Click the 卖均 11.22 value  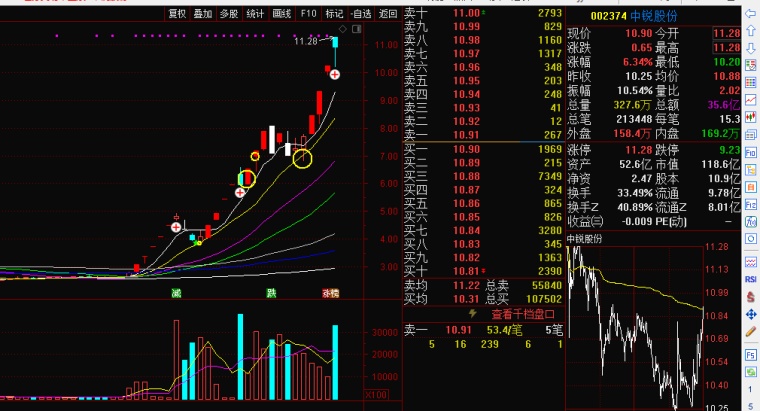tap(466, 285)
